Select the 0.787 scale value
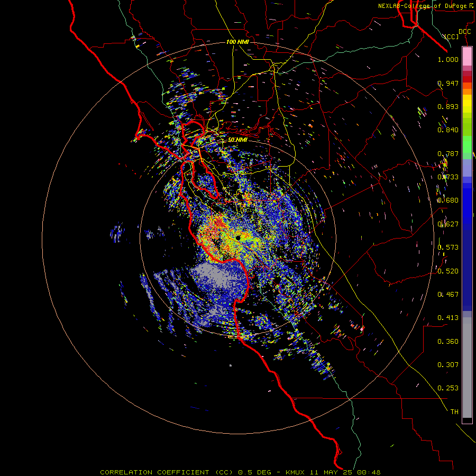Image resolution: width=476 pixels, height=476 pixels. coord(448,153)
